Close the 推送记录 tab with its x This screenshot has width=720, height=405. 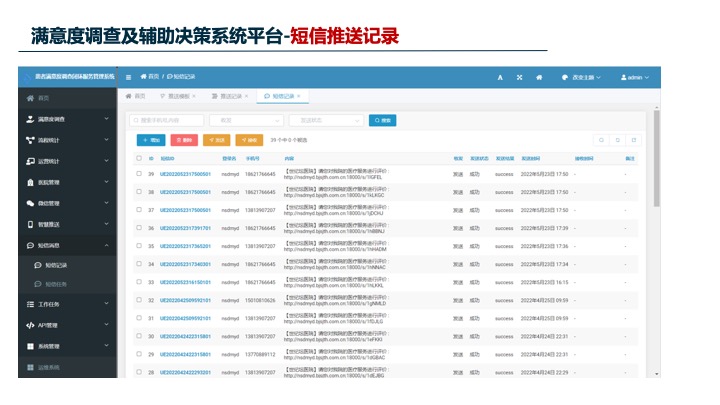pyautogui.click(x=246, y=96)
